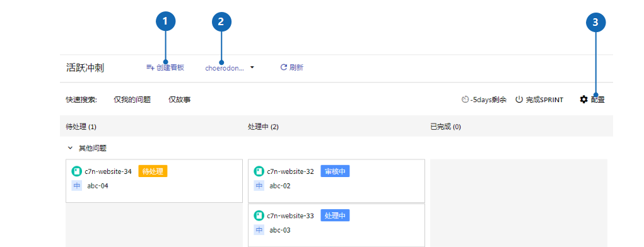
Task: Toggle the 仅故事 quick filter
Action: (x=180, y=100)
